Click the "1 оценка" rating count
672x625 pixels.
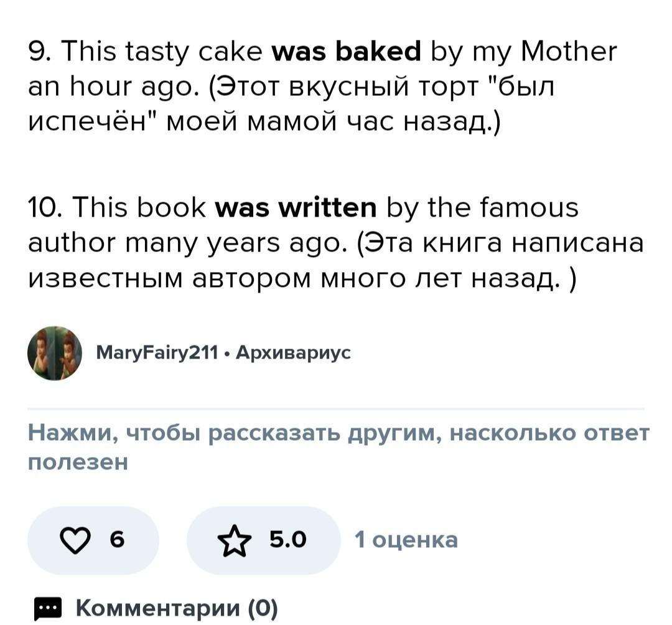pyautogui.click(x=406, y=540)
